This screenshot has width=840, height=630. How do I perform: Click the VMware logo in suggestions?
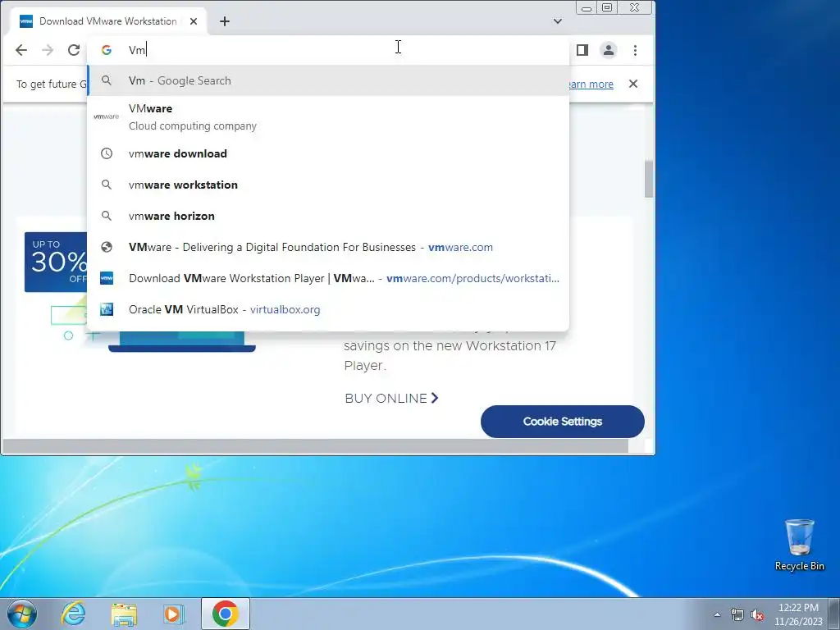pos(106,116)
